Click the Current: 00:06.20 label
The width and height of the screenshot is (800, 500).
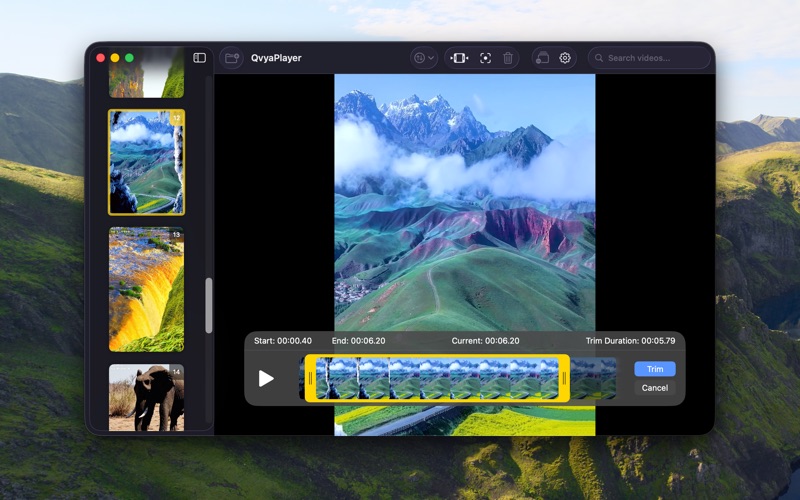pos(485,341)
